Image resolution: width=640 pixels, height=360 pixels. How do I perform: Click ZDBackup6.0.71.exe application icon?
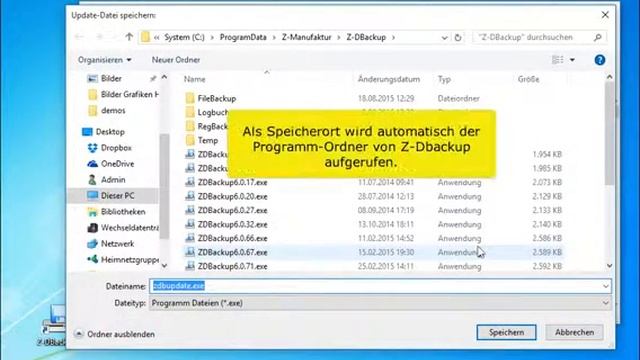(190, 266)
